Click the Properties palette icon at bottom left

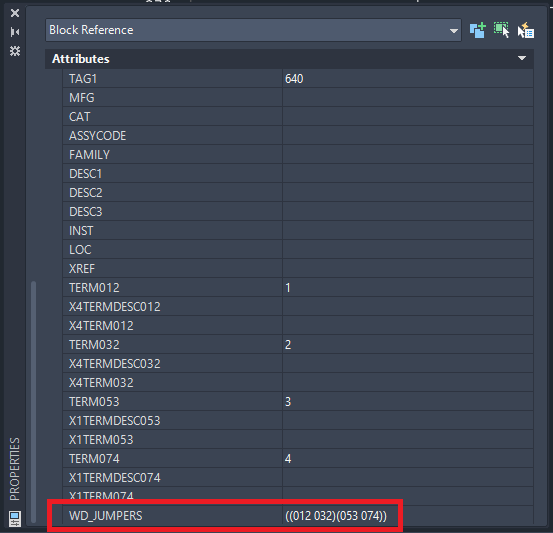click(x=15, y=519)
